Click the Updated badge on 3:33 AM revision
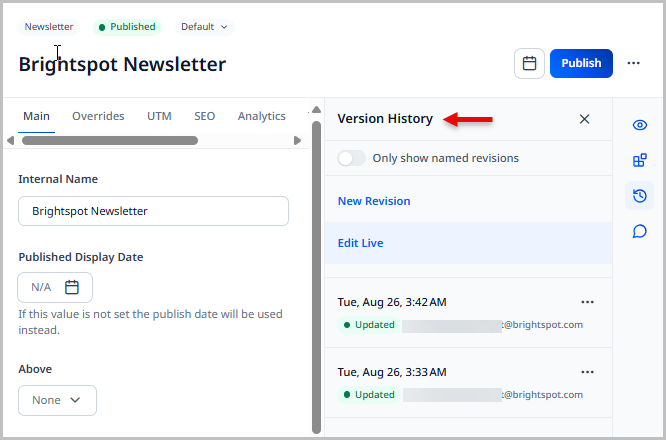This screenshot has width=666, height=440. point(369,395)
